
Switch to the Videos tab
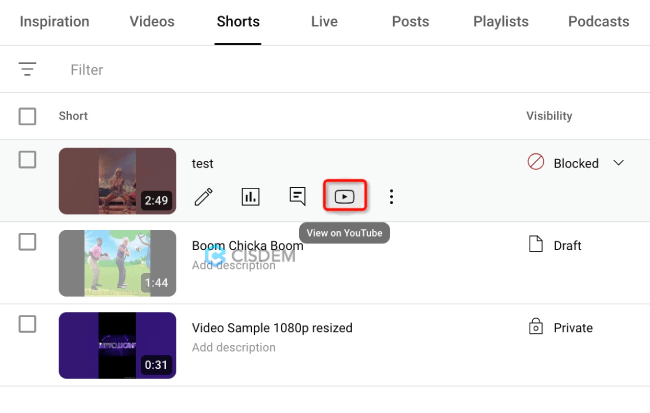(x=152, y=21)
